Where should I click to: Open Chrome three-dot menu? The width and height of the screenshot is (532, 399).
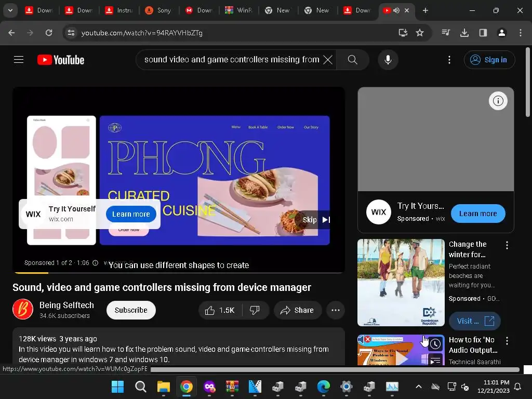pos(520,33)
